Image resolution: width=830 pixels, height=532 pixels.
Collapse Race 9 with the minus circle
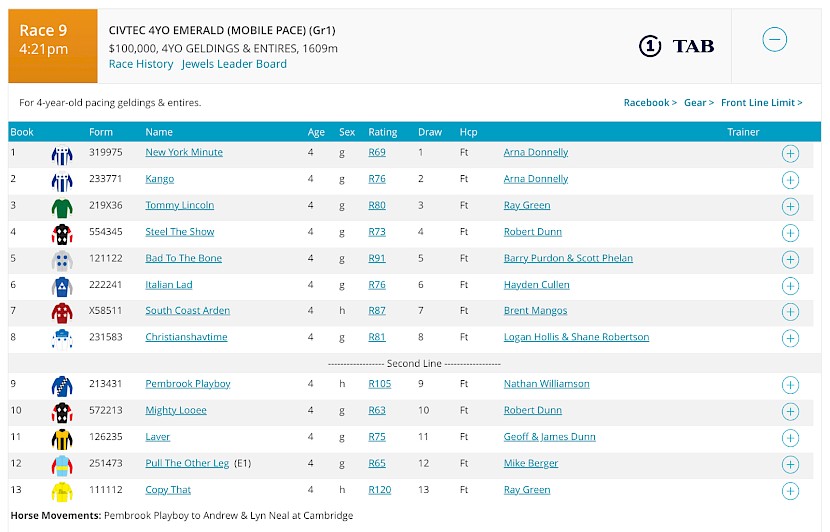coord(775,40)
